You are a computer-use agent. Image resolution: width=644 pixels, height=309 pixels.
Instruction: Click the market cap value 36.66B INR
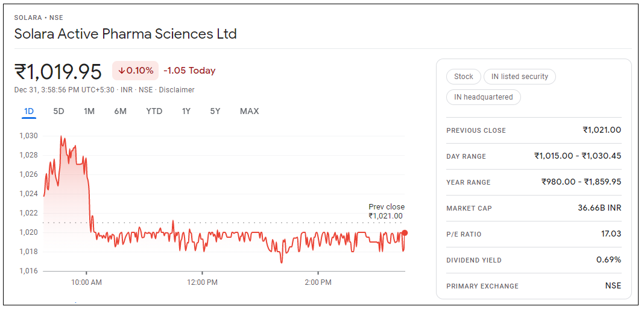[x=599, y=208]
